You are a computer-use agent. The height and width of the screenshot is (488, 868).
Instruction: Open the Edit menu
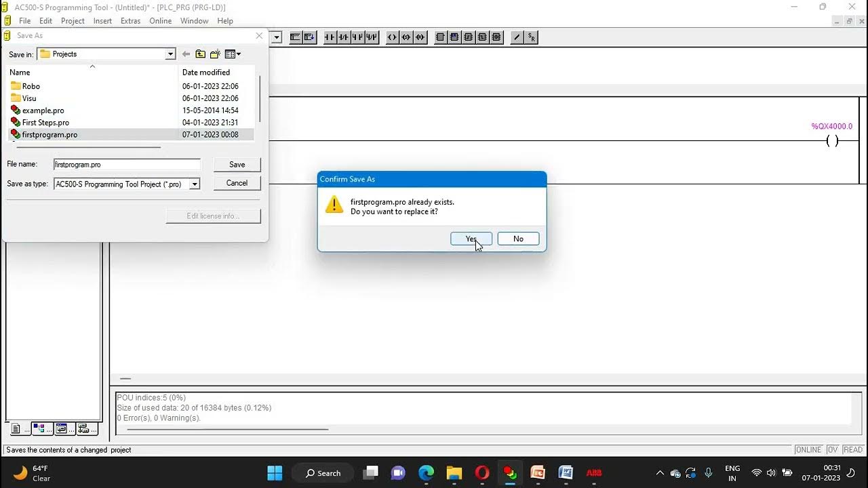pyautogui.click(x=45, y=21)
